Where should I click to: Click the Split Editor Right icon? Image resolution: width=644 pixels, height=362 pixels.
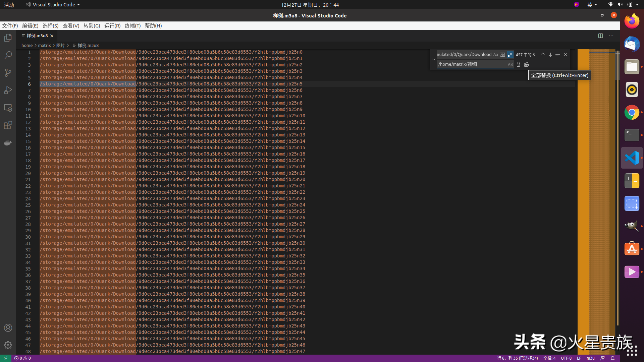600,36
